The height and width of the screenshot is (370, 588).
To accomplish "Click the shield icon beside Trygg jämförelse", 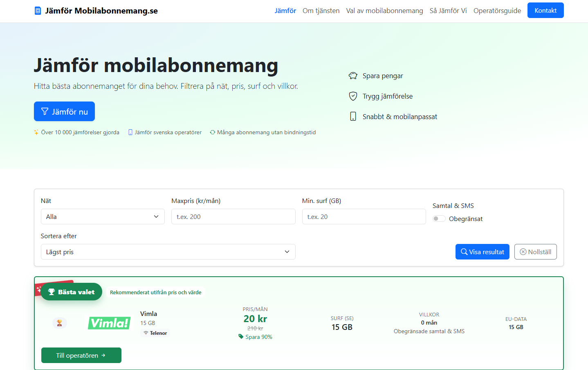I will pos(353,96).
